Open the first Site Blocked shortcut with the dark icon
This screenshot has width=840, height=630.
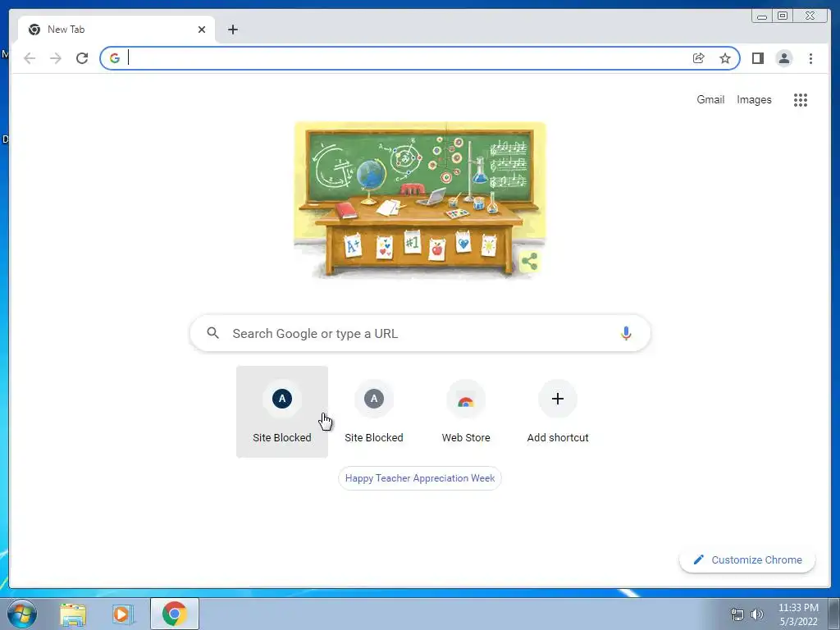point(282,412)
